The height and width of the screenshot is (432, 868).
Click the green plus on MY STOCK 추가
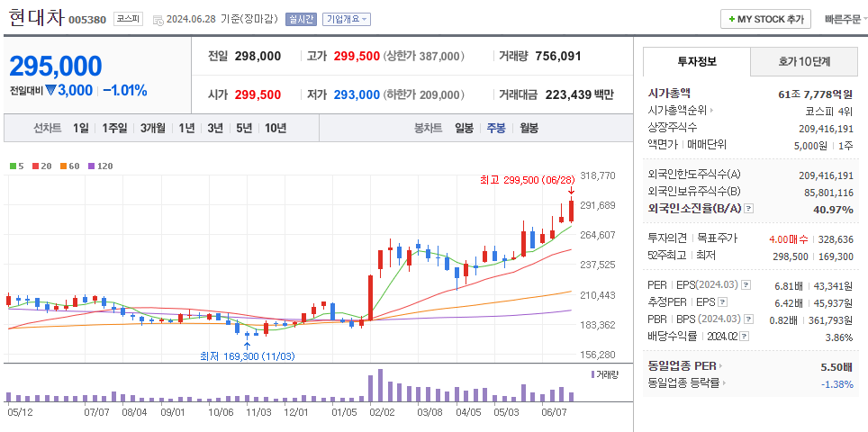[732, 19]
